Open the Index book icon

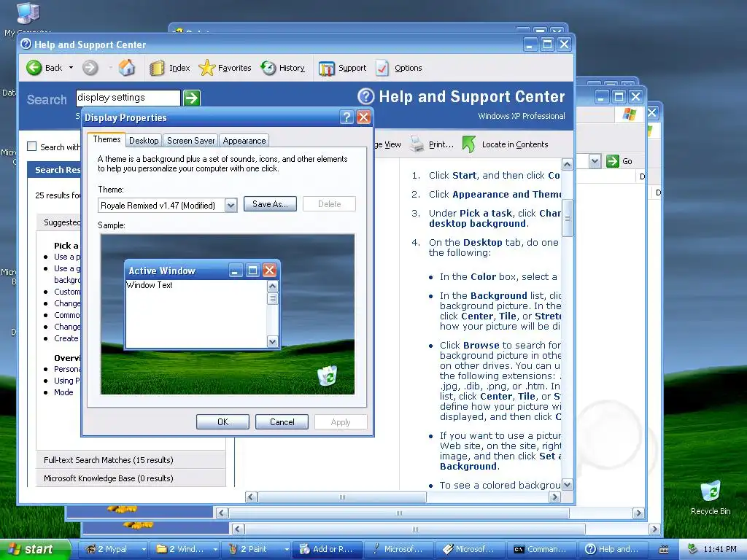[x=157, y=68]
